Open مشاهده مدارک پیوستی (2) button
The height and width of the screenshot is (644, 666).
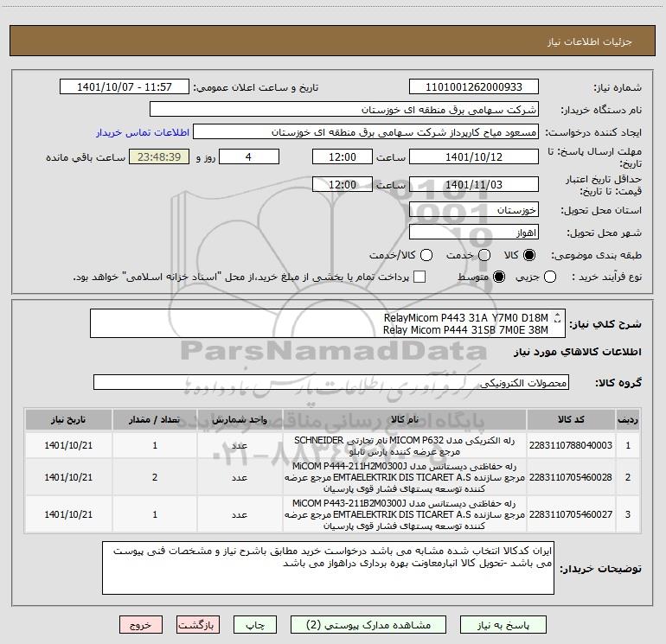(368, 625)
